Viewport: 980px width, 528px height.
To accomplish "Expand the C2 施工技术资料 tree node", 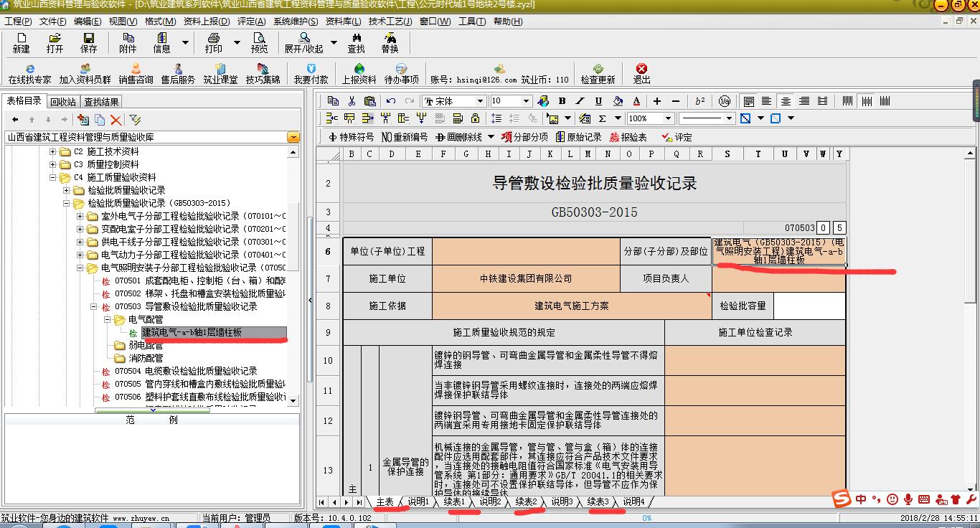I will pos(52,152).
